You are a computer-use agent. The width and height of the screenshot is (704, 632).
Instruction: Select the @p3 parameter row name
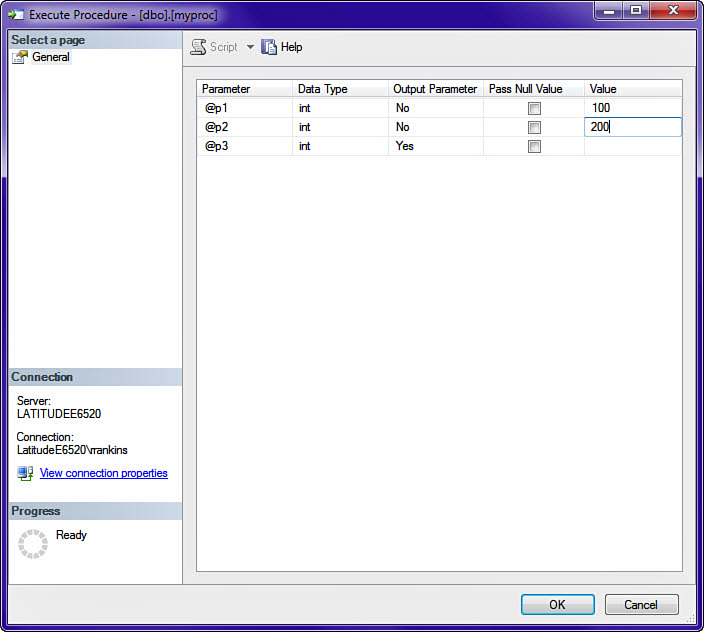click(218, 146)
